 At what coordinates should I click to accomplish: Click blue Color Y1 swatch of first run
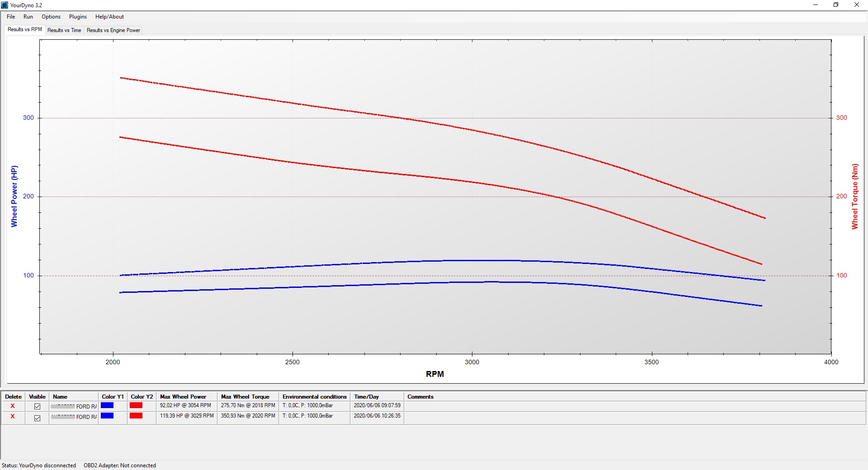[107, 405]
